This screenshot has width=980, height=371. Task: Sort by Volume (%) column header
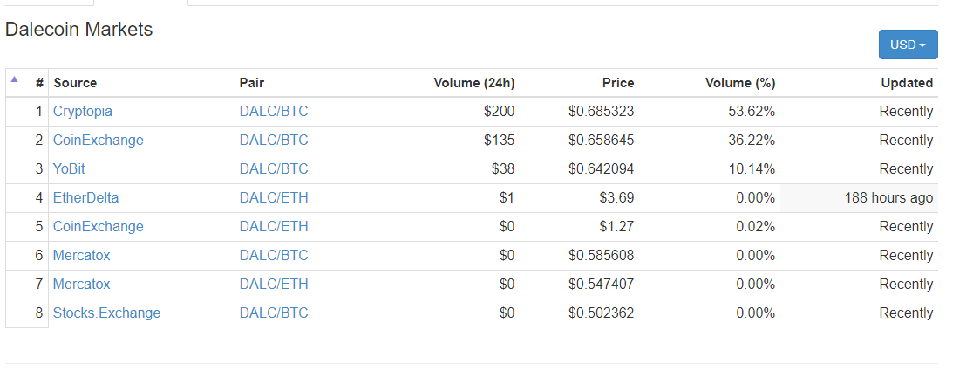click(740, 83)
